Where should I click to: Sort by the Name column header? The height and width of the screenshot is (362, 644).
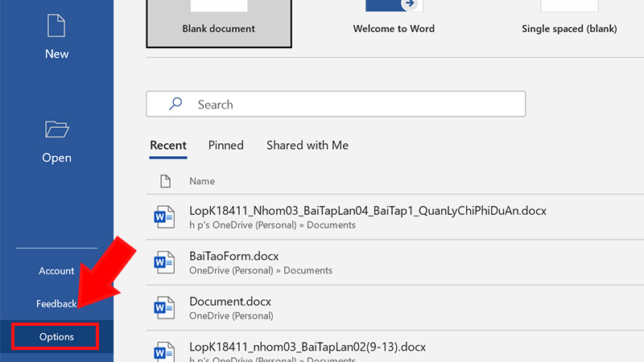click(x=202, y=181)
